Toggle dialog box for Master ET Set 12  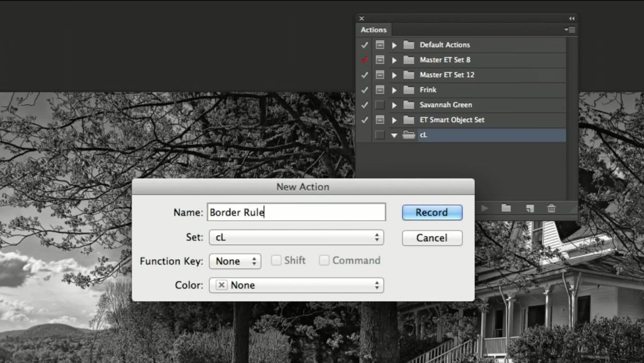pyautogui.click(x=380, y=75)
